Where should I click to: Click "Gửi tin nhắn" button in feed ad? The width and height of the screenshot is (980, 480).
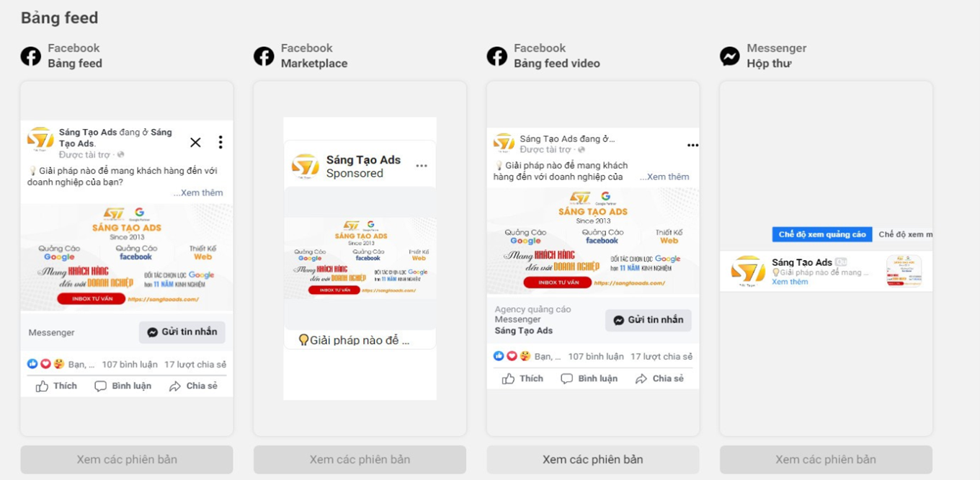click(x=182, y=332)
